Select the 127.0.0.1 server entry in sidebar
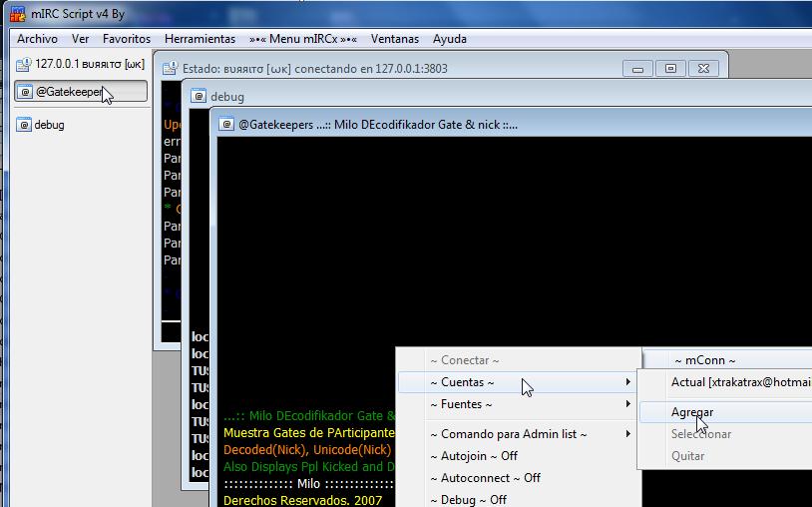812x507 pixels. click(x=81, y=64)
